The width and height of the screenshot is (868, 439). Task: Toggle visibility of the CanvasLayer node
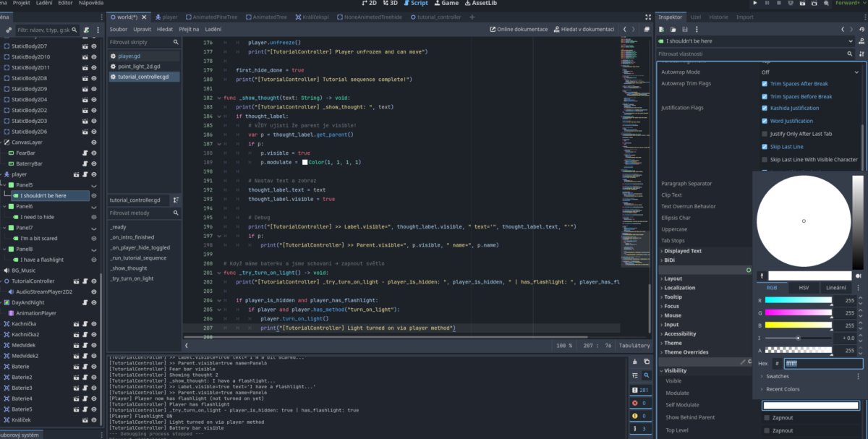(x=94, y=142)
